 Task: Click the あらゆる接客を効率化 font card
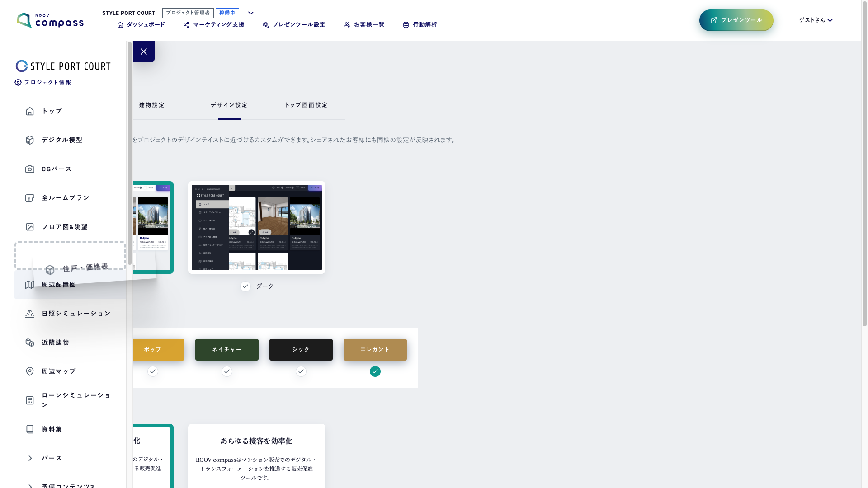point(257,456)
